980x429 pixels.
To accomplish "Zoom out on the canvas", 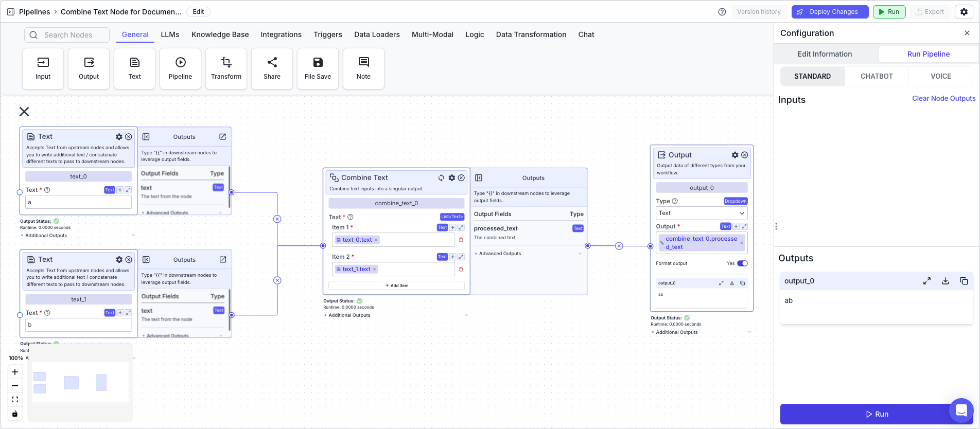I will 15,386.
